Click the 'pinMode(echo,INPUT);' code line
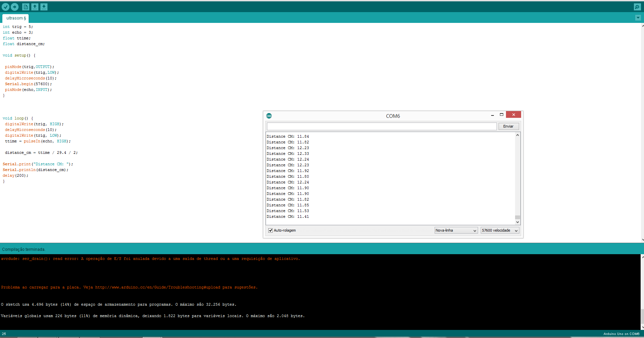The image size is (644, 338). [29, 90]
